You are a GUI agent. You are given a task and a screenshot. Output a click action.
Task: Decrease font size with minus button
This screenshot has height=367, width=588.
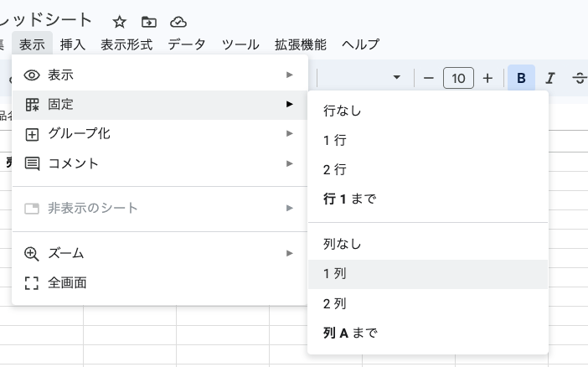(429, 78)
